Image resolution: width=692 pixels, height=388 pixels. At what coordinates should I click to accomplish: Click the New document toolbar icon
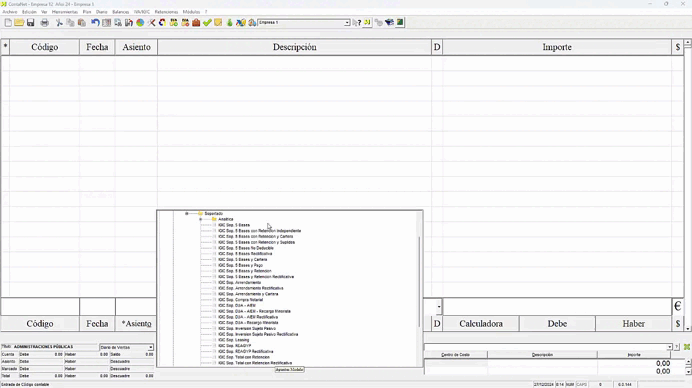point(8,23)
